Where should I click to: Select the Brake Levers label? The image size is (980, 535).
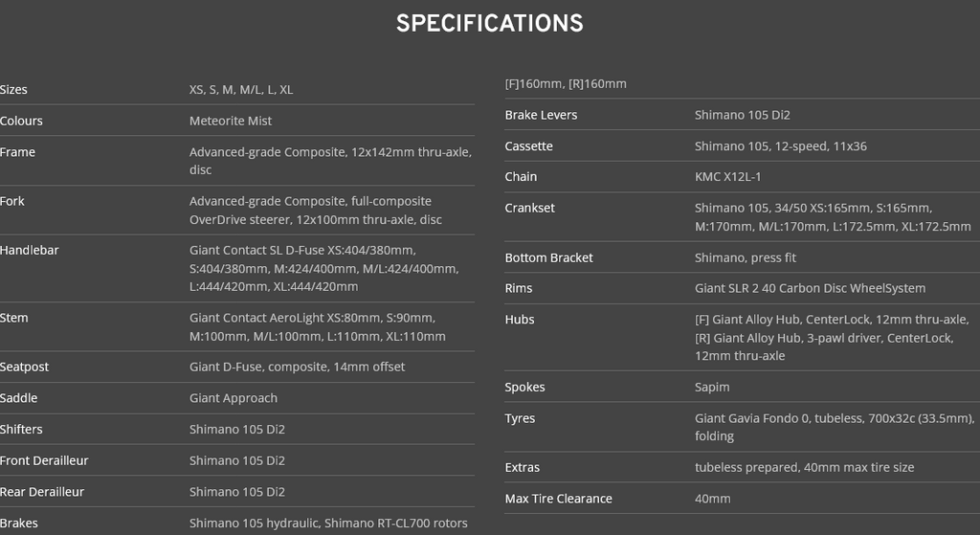pyautogui.click(x=542, y=115)
